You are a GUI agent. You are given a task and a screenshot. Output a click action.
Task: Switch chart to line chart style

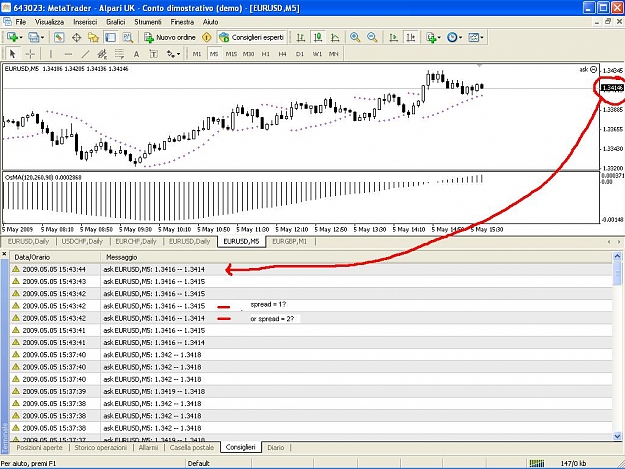(335, 37)
